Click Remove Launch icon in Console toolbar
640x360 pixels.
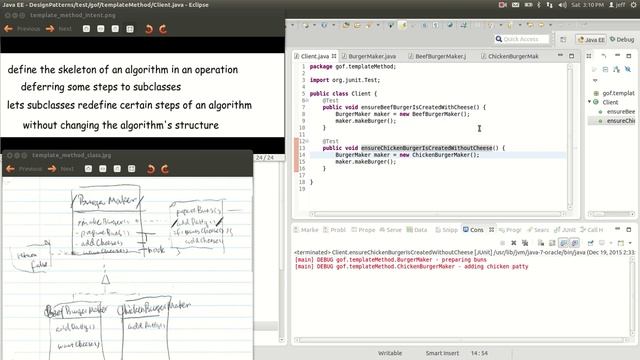coord(513,243)
